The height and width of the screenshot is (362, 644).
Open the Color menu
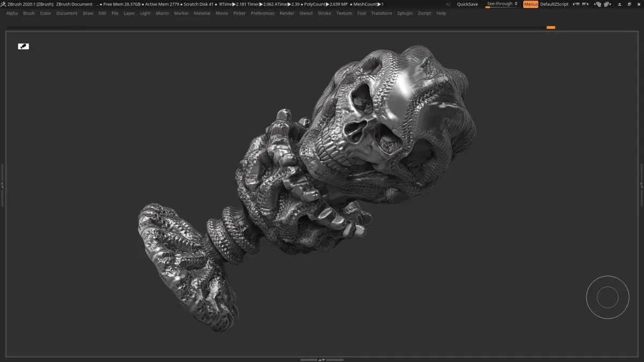click(46, 13)
